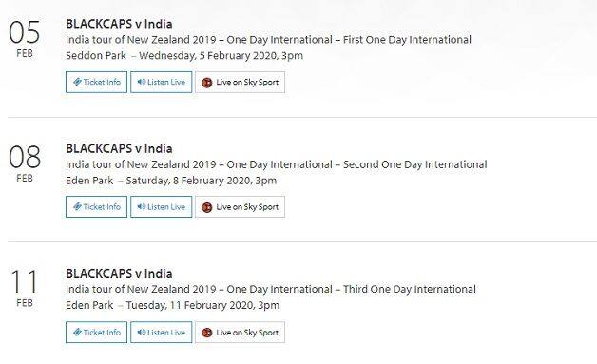Viewport: 597px width, 364px height.
Task: Open the BLACKCAPS v India heading for 8 Feb
Action: point(119,148)
